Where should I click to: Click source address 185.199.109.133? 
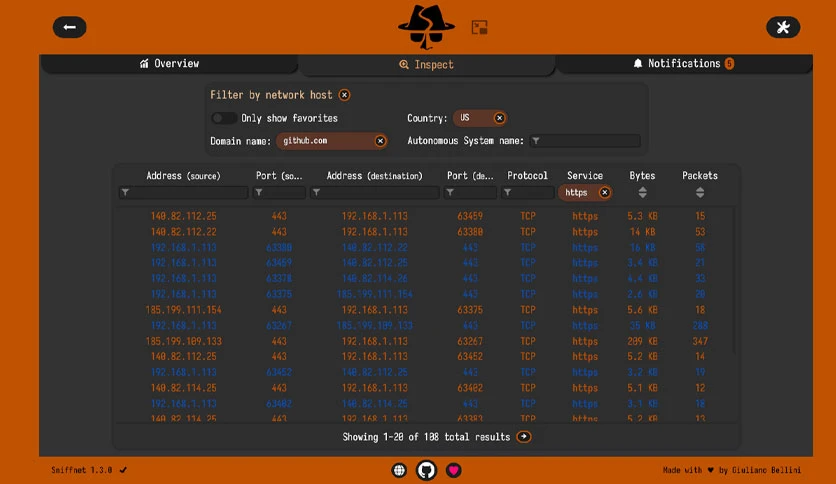click(183, 341)
